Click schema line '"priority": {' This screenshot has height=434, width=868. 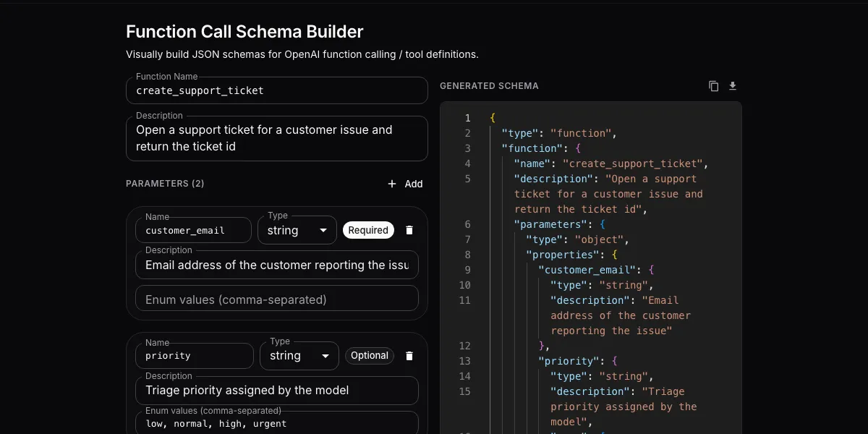(x=578, y=361)
